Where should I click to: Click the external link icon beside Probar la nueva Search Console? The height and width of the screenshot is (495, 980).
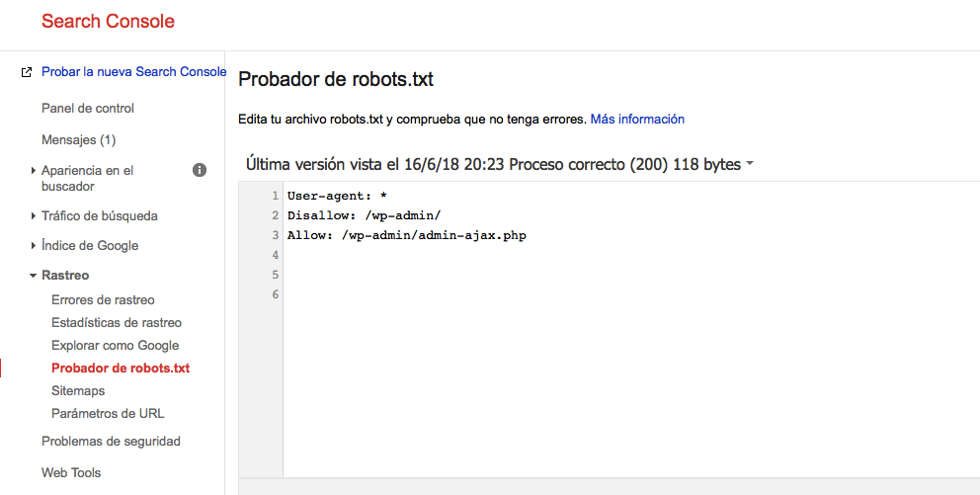pyautogui.click(x=27, y=72)
